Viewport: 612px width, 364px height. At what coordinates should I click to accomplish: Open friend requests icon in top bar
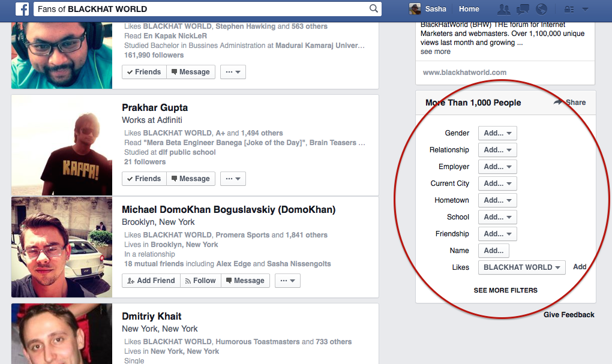(x=504, y=9)
